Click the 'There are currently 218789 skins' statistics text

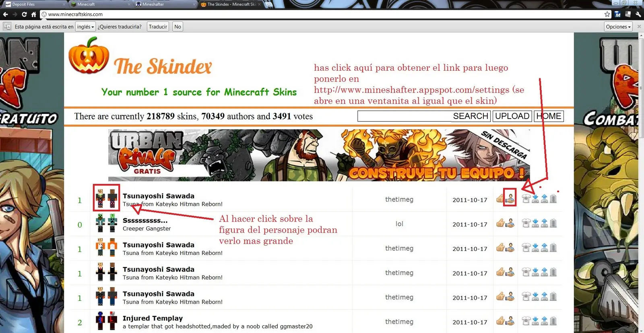[194, 116]
